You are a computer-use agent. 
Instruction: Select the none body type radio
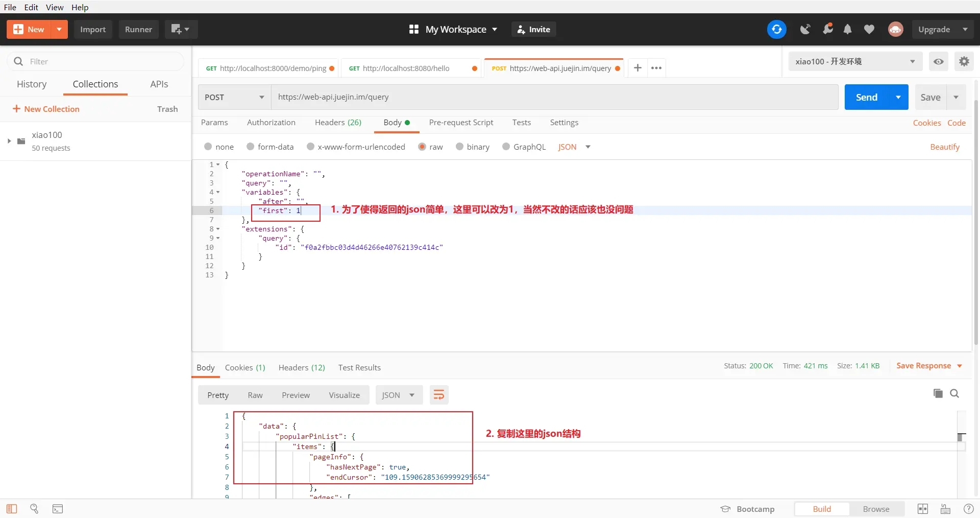coord(208,147)
